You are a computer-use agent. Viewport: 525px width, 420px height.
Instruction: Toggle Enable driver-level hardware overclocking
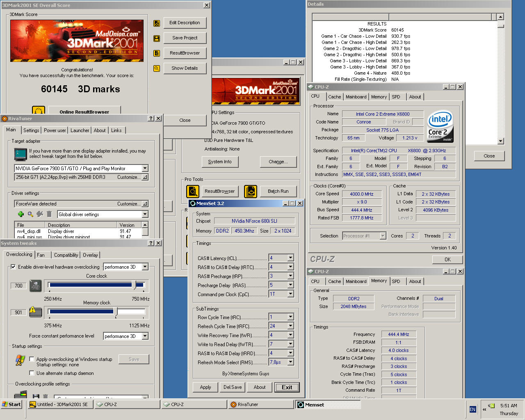(13, 267)
